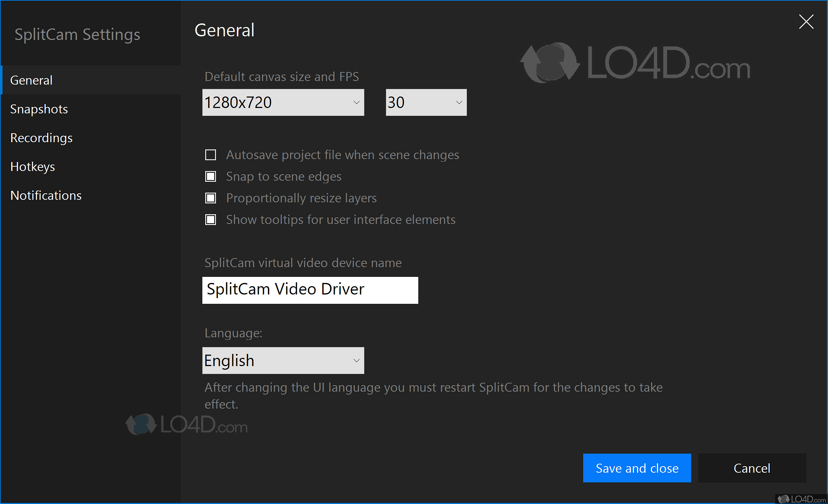The image size is (828, 504).
Task: Select Notifications in the sidebar
Action: click(x=46, y=195)
